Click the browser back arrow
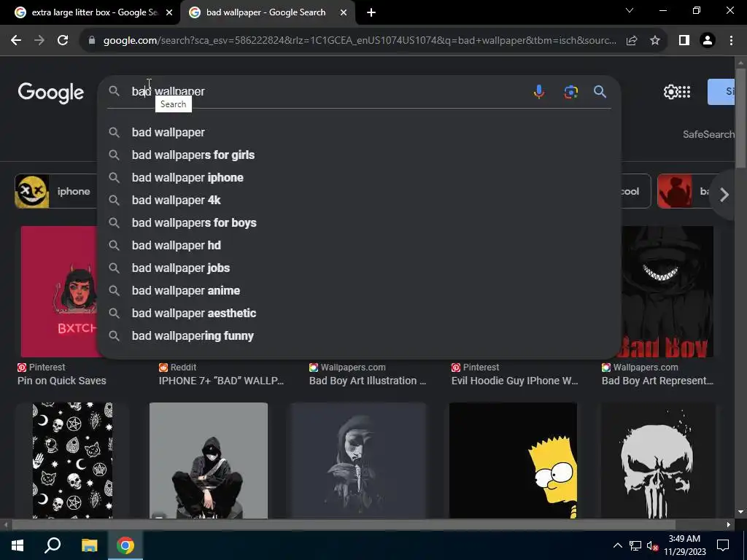The image size is (747, 560). [x=16, y=41]
